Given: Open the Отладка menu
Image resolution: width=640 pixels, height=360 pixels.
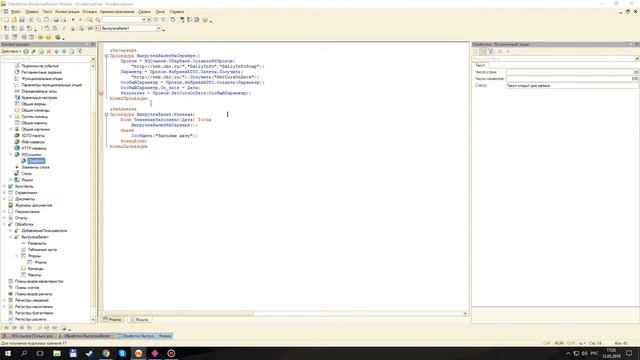Looking at the screenshot, I should click(89, 12).
